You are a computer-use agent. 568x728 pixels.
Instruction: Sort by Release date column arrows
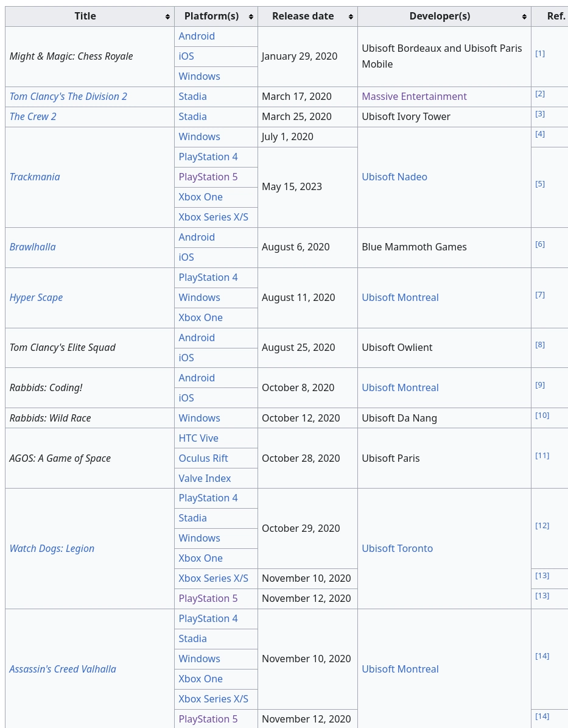351,16
